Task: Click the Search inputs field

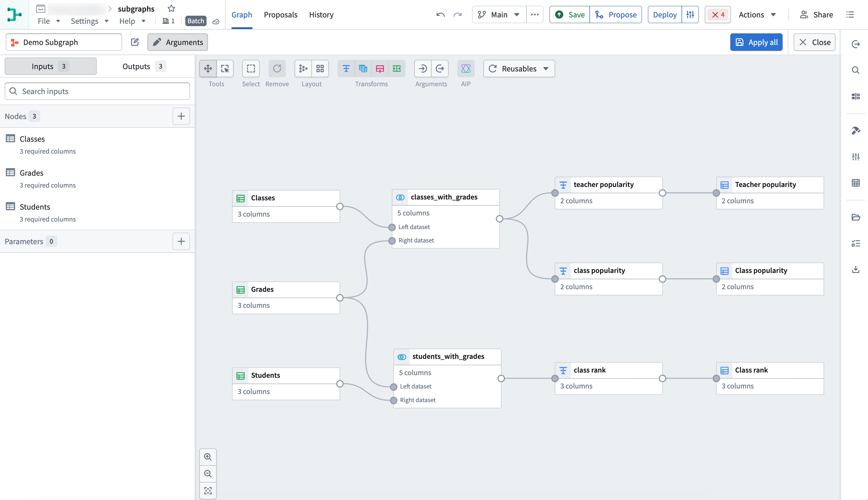Action: coord(97,91)
